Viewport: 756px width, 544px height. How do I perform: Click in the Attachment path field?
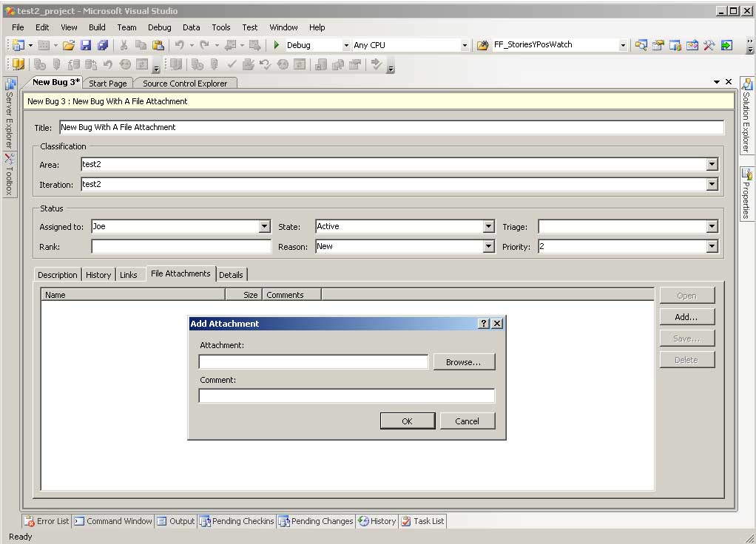point(314,362)
